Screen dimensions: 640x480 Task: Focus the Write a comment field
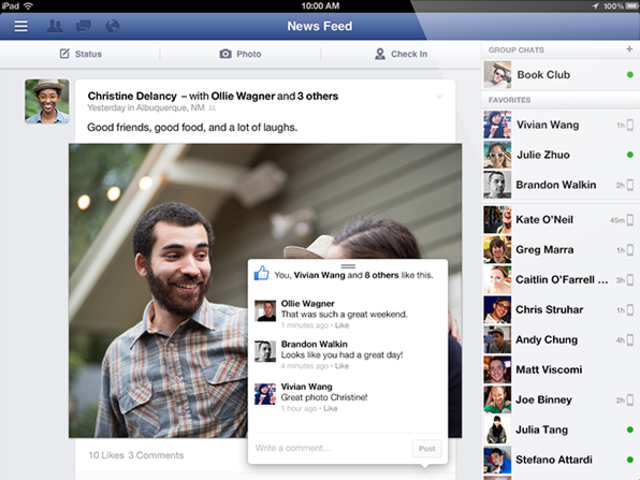pos(332,448)
